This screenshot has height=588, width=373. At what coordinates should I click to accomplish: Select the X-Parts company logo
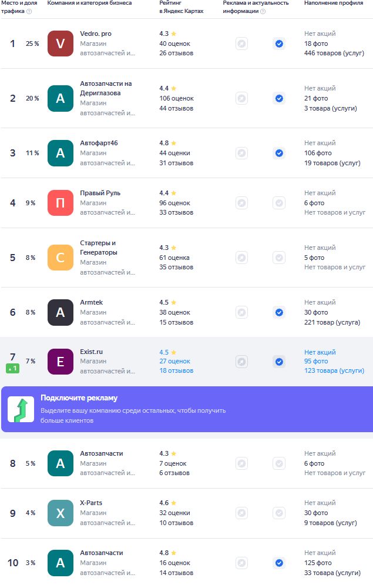point(60,513)
